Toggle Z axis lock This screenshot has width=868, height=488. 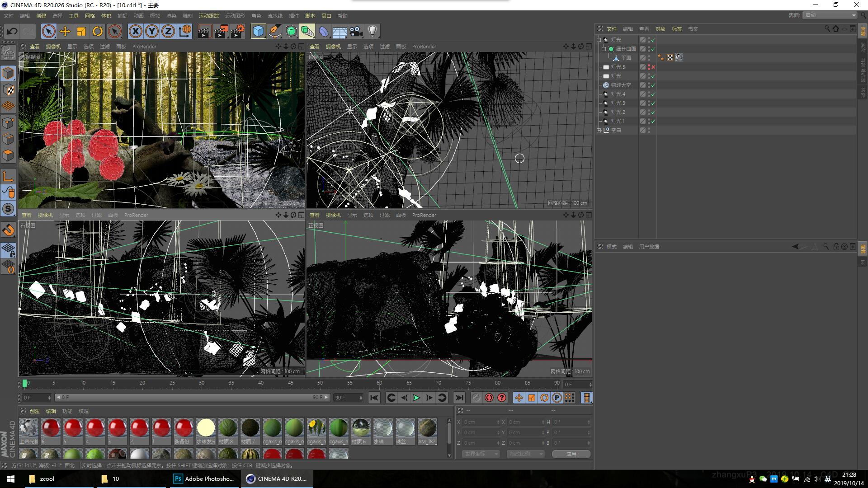(x=168, y=31)
